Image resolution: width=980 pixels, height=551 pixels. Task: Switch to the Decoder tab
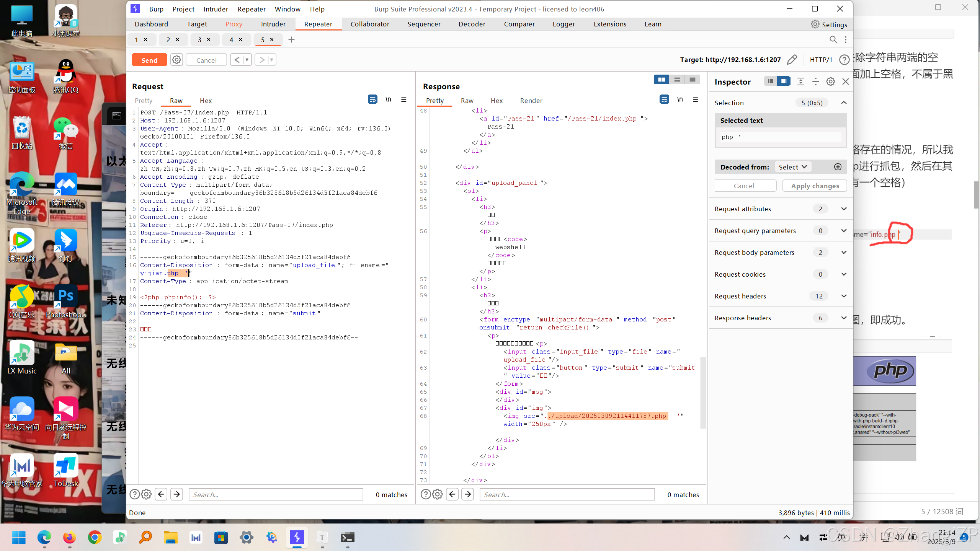click(472, 24)
